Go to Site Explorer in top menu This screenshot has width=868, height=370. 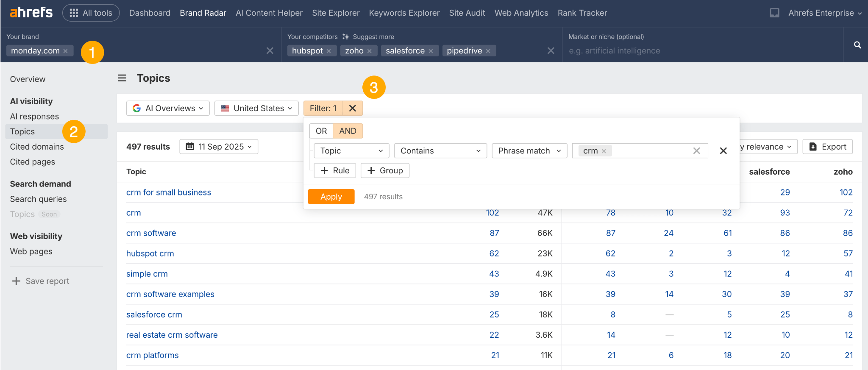point(336,13)
